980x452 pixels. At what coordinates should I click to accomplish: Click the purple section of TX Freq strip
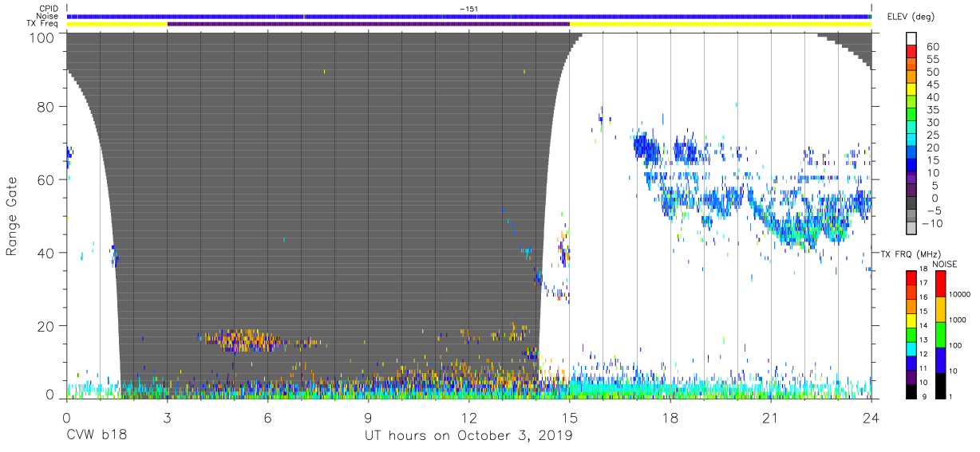pos(369,24)
